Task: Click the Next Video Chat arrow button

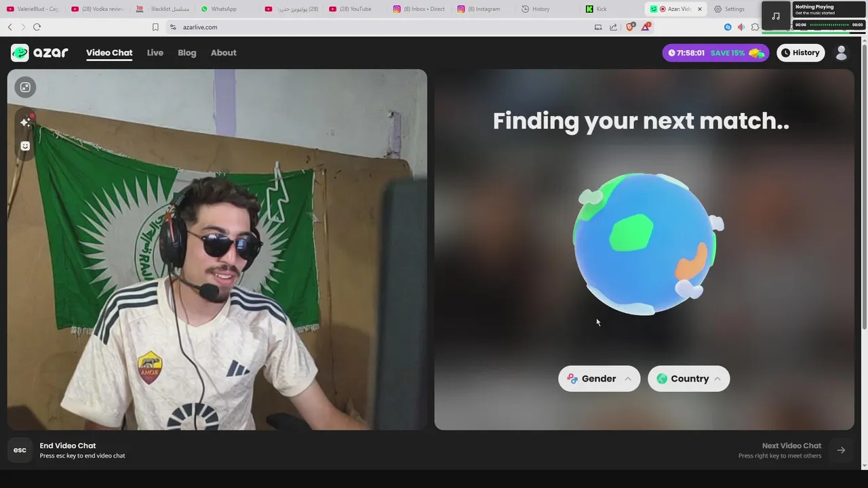Action: (x=841, y=450)
